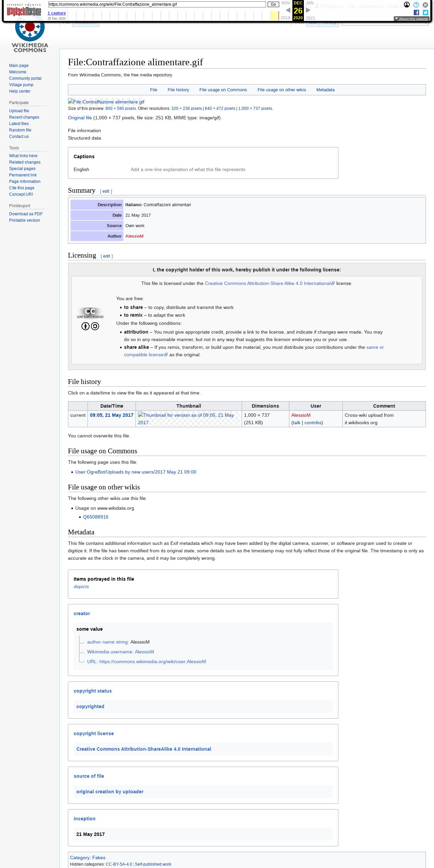Add an English caption explanation
The height and width of the screenshot is (868, 434).
click(188, 170)
